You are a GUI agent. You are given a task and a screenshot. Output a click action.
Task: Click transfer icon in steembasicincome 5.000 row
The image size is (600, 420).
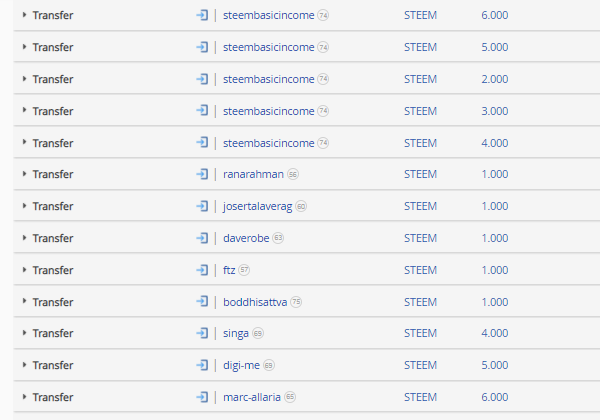[x=202, y=47]
